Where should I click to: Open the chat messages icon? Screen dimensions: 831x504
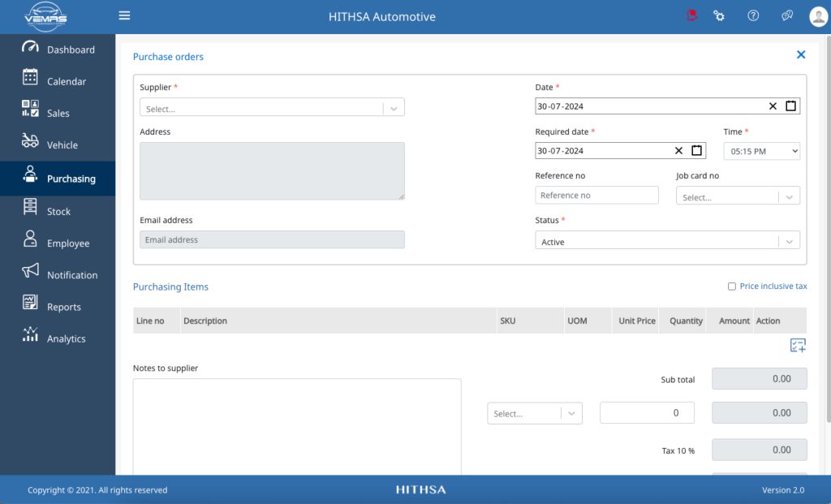(x=787, y=16)
